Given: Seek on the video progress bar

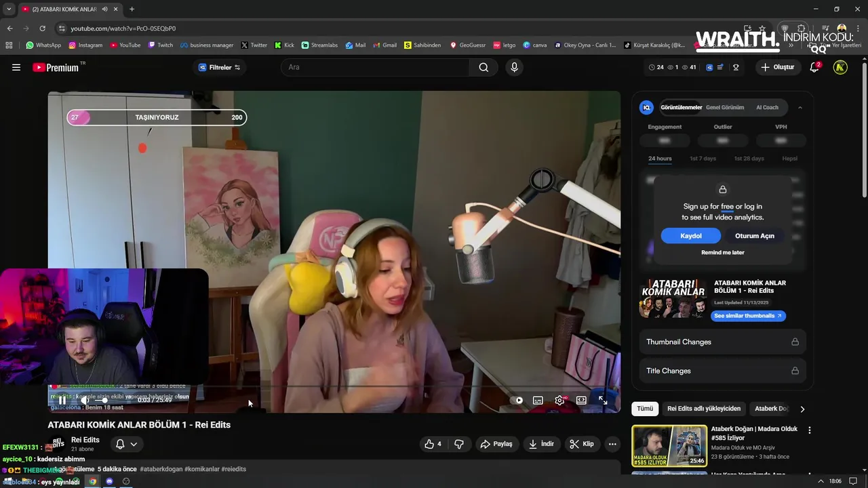Looking at the screenshot, I should point(334,388).
